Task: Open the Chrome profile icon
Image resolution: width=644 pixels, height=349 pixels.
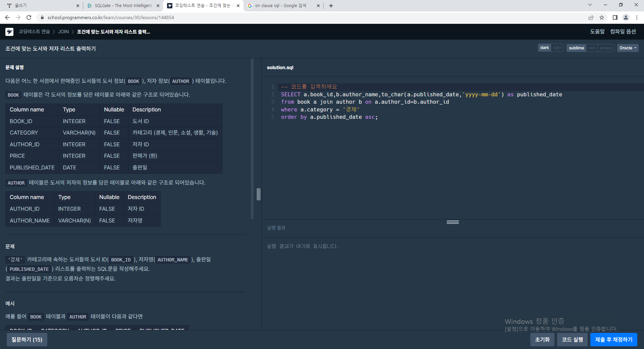Action: pos(626,17)
